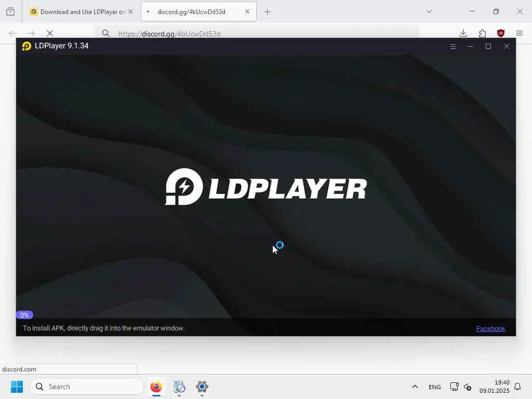The height and width of the screenshot is (399, 532).
Task: Click the taskbar Search box
Action: [87, 387]
